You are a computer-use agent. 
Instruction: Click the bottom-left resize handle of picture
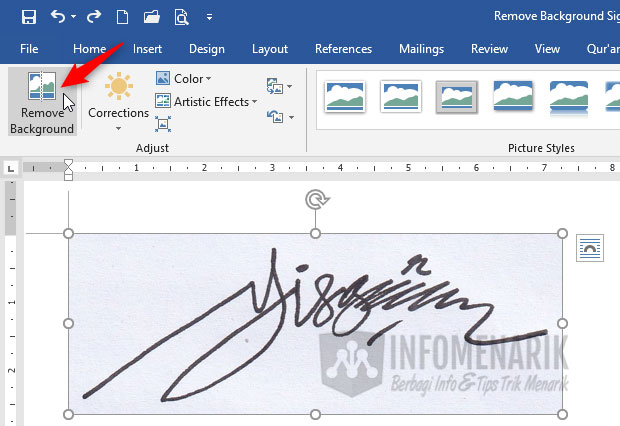68,414
